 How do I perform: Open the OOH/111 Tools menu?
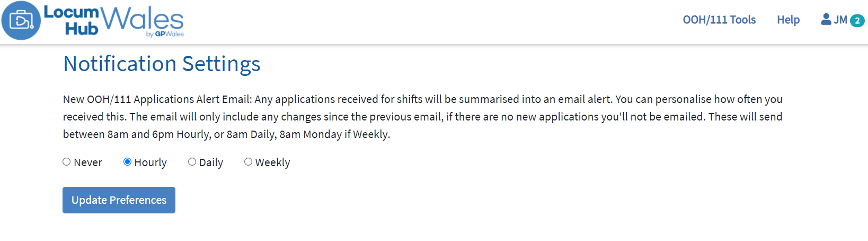[719, 20]
